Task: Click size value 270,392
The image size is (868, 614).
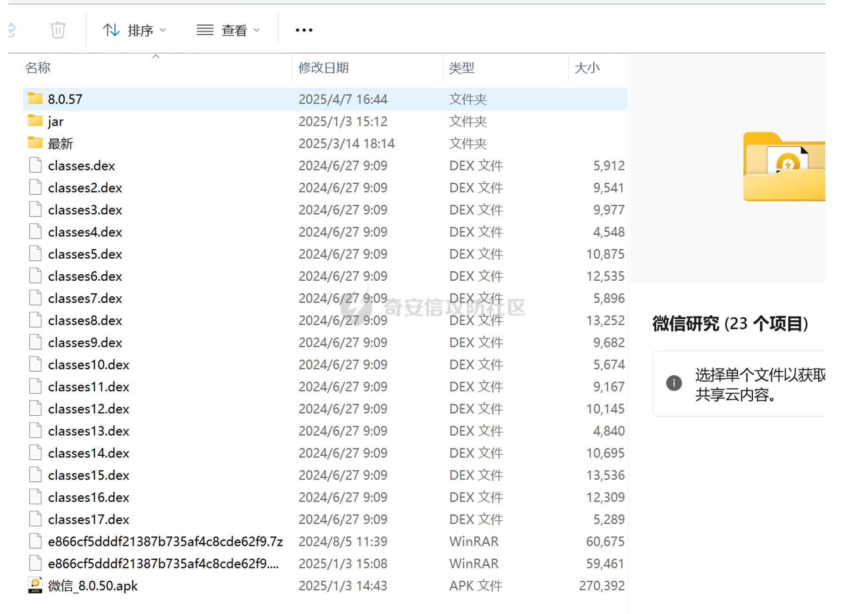Action: [x=602, y=585]
